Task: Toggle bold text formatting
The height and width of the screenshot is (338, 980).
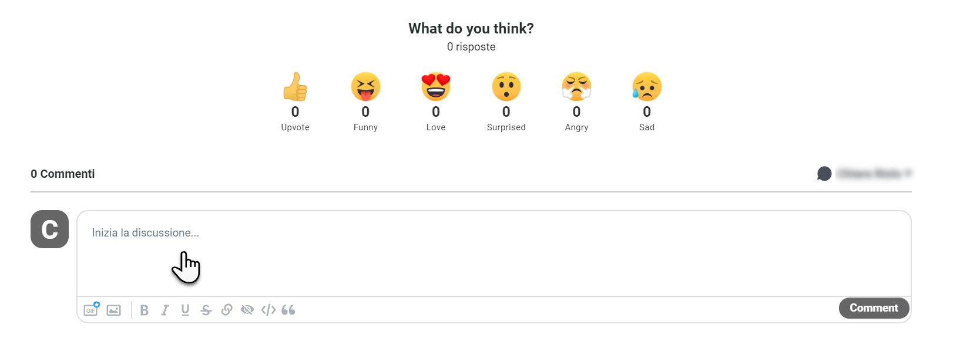Action: click(x=145, y=310)
